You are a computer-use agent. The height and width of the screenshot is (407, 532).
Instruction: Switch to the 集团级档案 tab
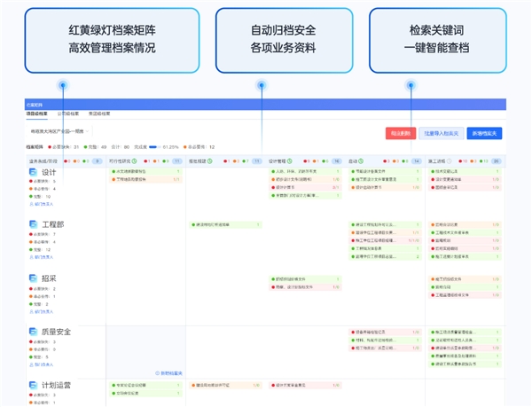pyautogui.click(x=99, y=113)
